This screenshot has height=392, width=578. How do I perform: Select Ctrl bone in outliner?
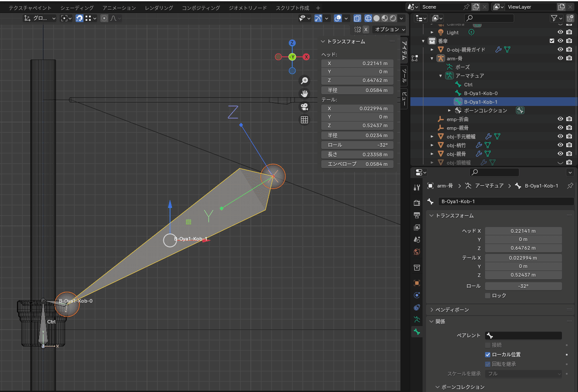[468, 84]
